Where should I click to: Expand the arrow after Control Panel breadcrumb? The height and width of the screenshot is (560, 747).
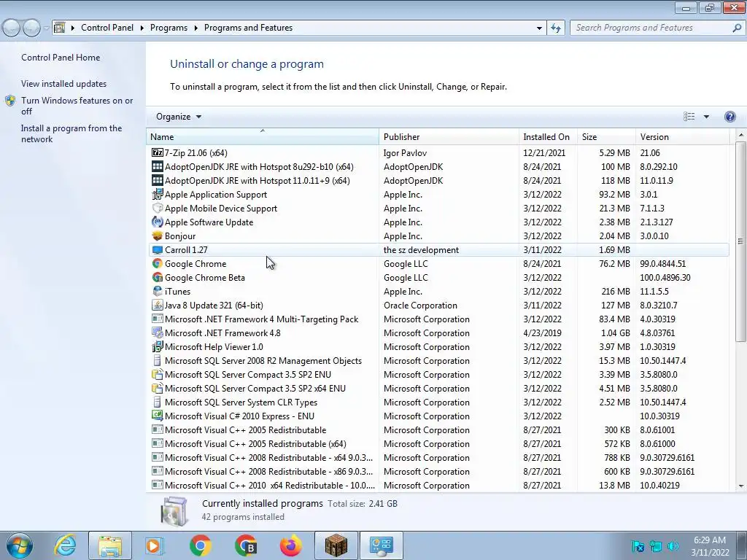coord(142,28)
